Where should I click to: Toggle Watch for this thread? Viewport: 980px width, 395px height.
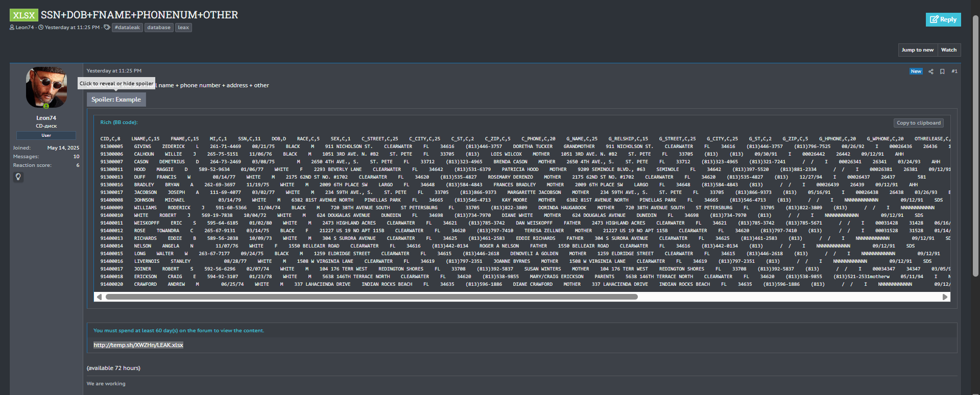948,50
